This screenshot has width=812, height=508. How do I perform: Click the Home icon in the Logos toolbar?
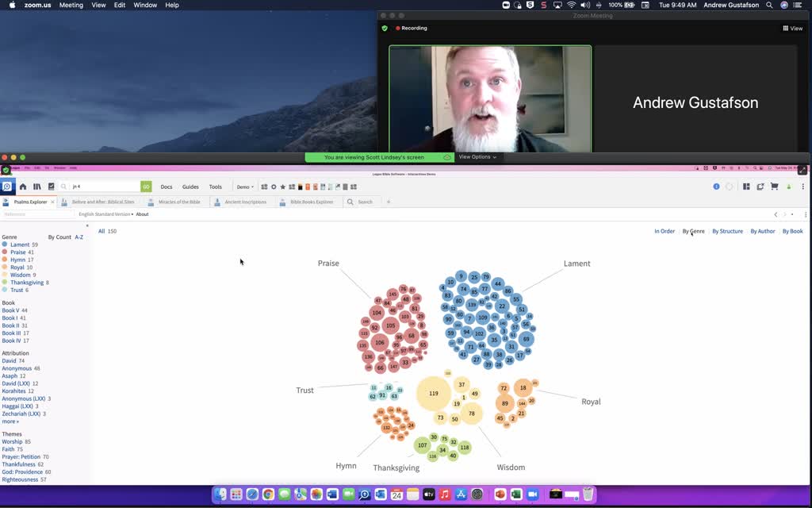[x=23, y=187]
